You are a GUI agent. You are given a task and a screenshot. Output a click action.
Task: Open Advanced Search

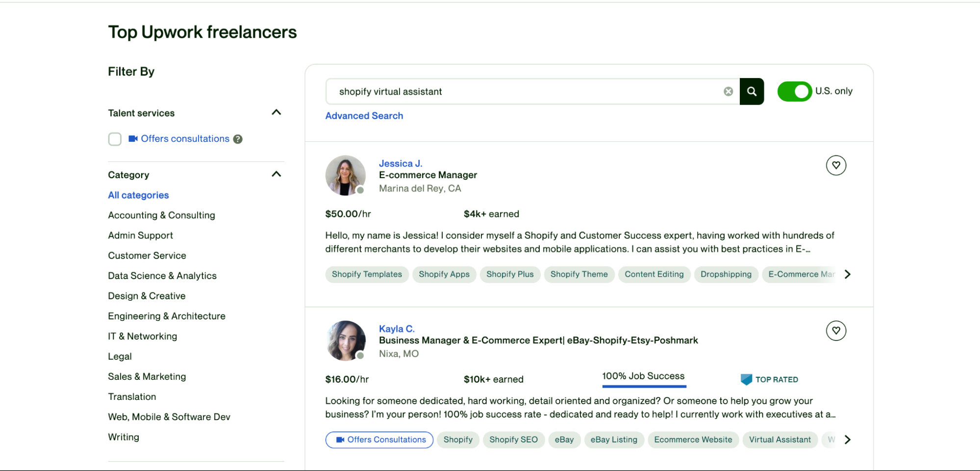point(364,115)
